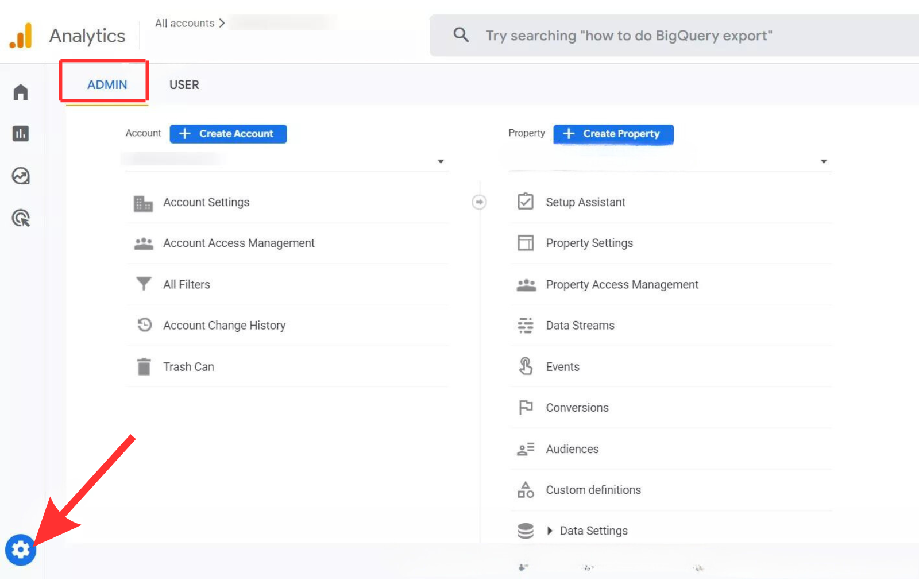Click the Create Property button

click(x=613, y=134)
